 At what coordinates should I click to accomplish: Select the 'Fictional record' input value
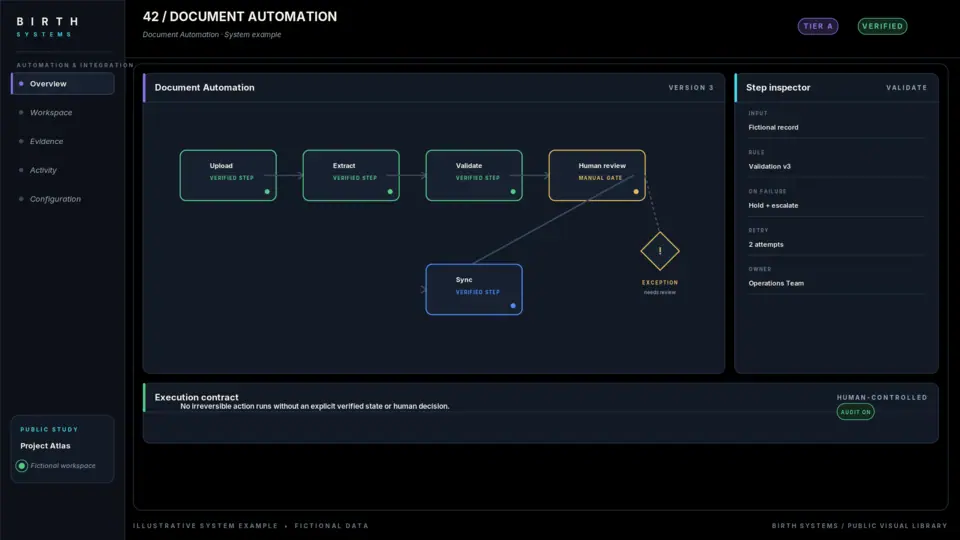[x=773, y=127]
